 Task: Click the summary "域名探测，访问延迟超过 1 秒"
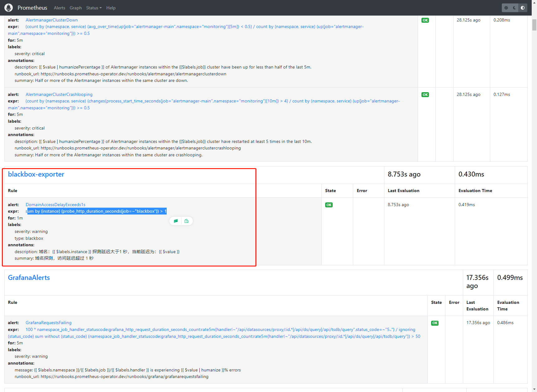[x=54, y=258]
